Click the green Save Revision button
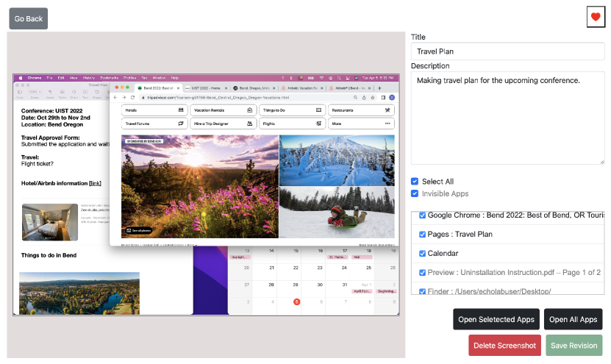 coord(574,346)
